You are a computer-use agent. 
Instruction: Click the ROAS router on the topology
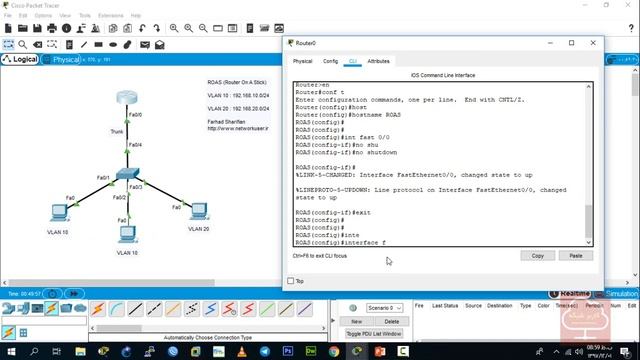[x=127, y=98]
